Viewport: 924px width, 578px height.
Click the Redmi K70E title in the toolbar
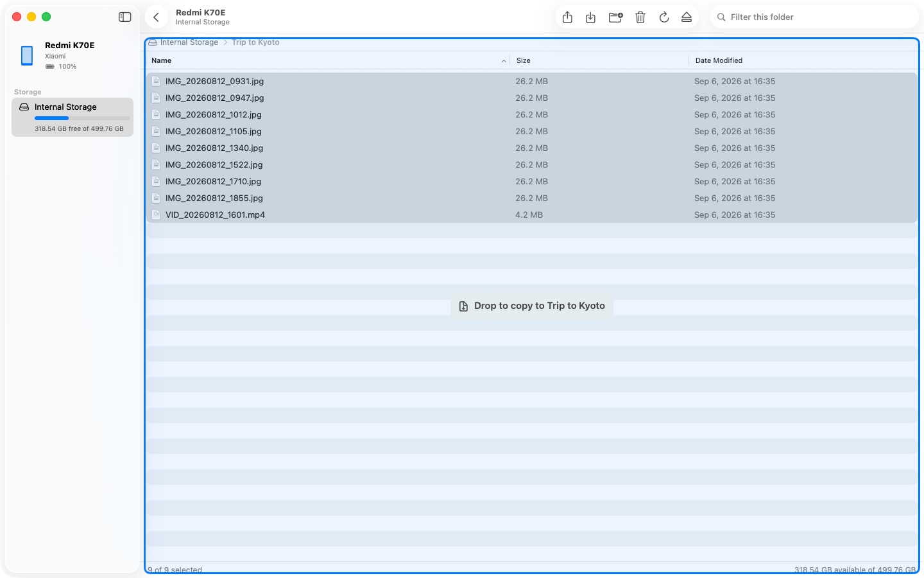[200, 13]
